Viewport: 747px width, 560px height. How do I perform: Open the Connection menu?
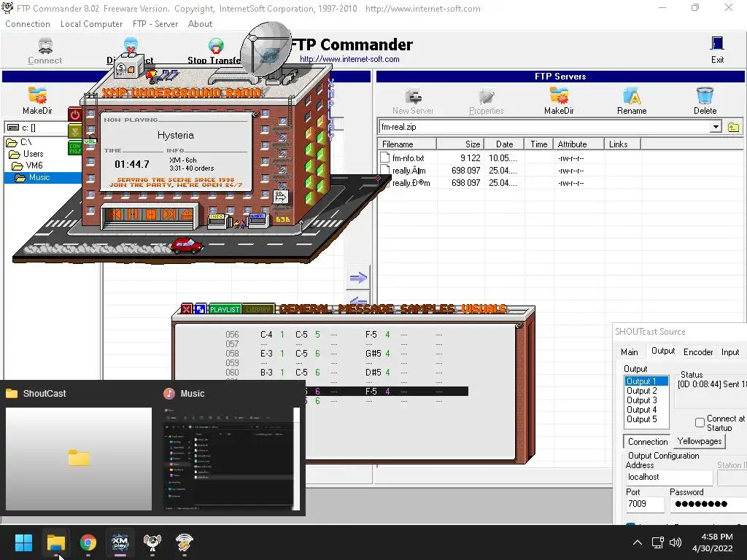click(28, 24)
